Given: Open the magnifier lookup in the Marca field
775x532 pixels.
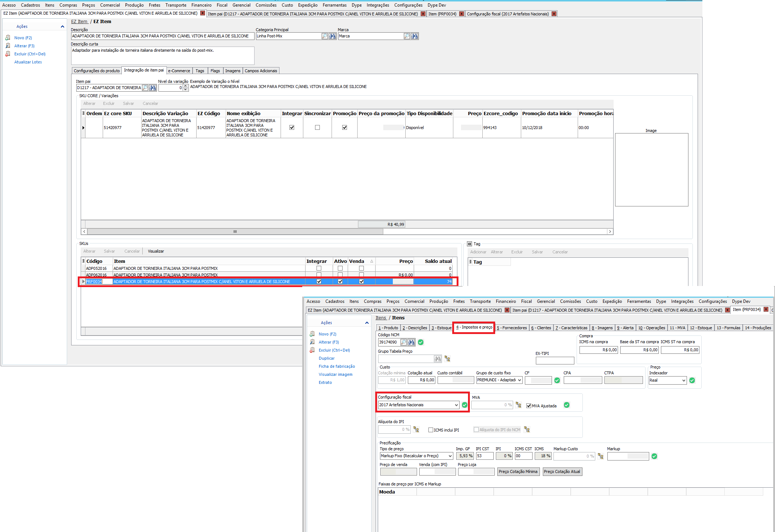Looking at the screenshot, I should (x=407, y=36).
